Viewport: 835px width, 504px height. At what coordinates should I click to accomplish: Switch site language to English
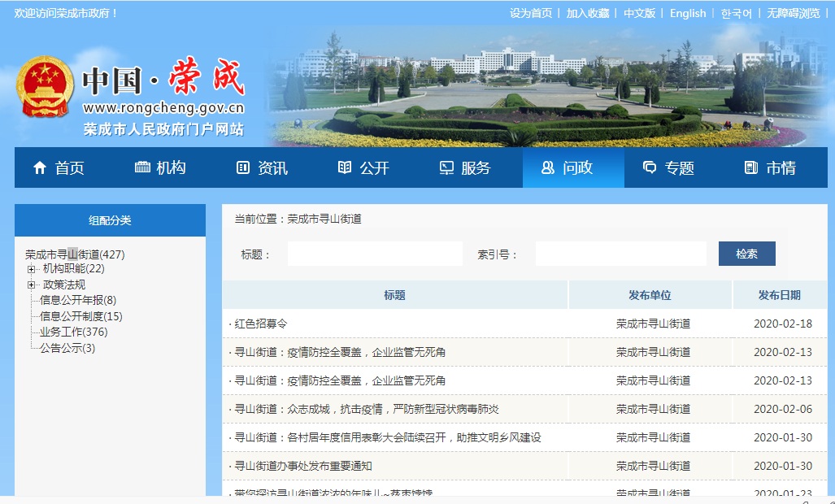tap(687, 13)
